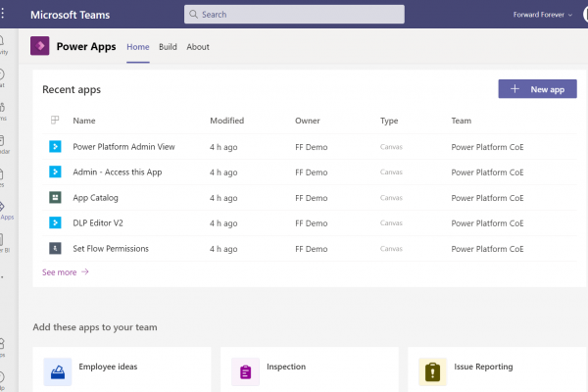This screenshot has height=392, width=588.
Task: Select the Issue Reporting card title
Action: pyautogui.click(x=483, y=367)
